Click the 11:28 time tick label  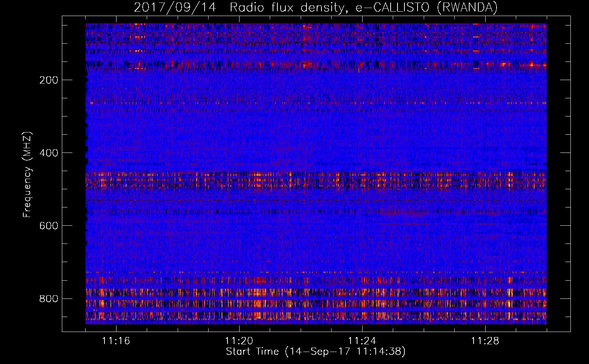[485, 341]
